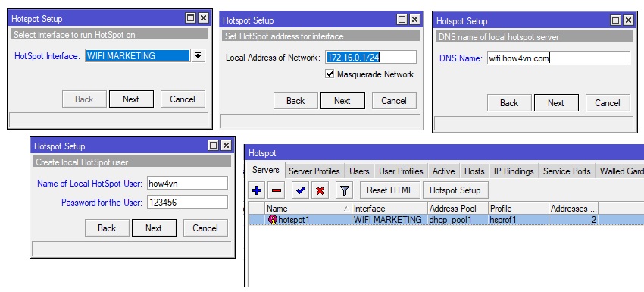Select the hotspot1 name cell
644x292 pixels.
(x=309, y=220)
